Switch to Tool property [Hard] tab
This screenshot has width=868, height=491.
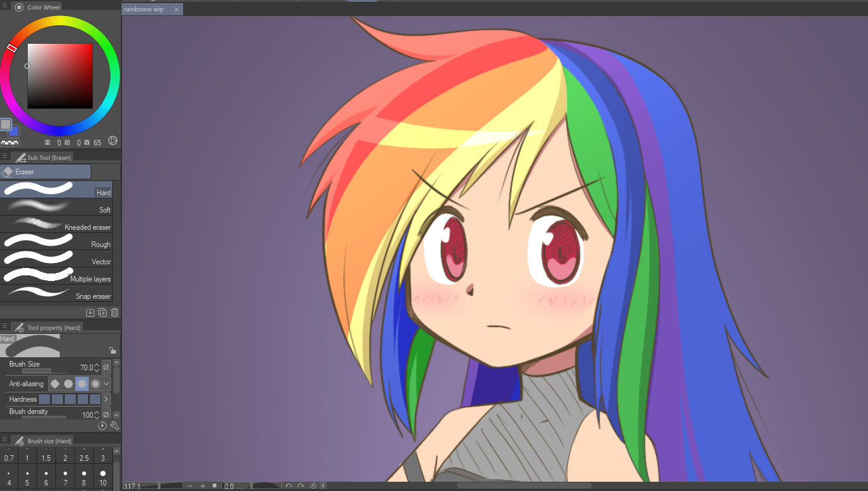(47, 327)
